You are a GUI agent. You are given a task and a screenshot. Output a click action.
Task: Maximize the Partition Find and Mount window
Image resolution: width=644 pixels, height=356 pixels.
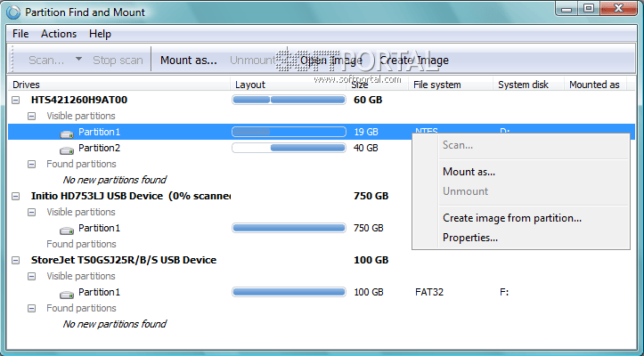click(589, 8)
